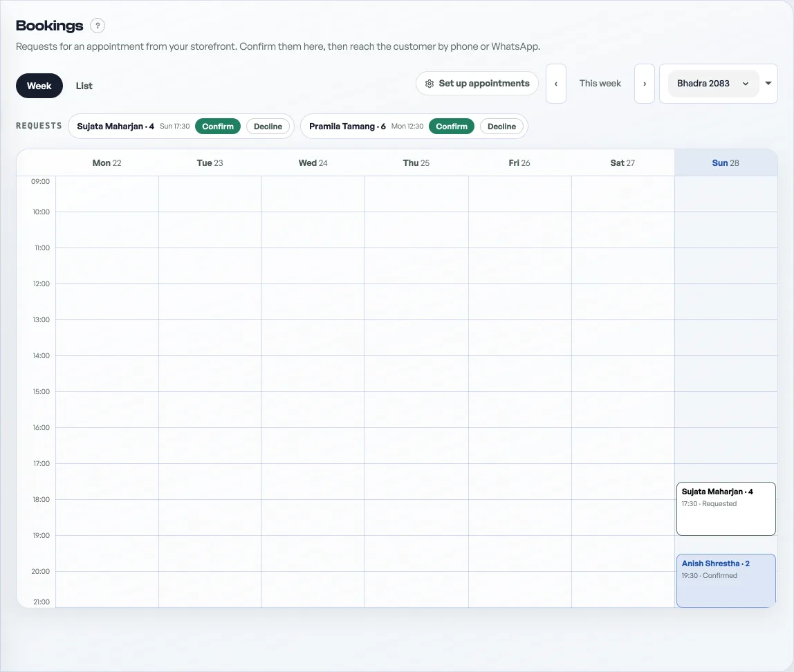
Task: Click the 09:00 time label
Action: coord(41,181)
